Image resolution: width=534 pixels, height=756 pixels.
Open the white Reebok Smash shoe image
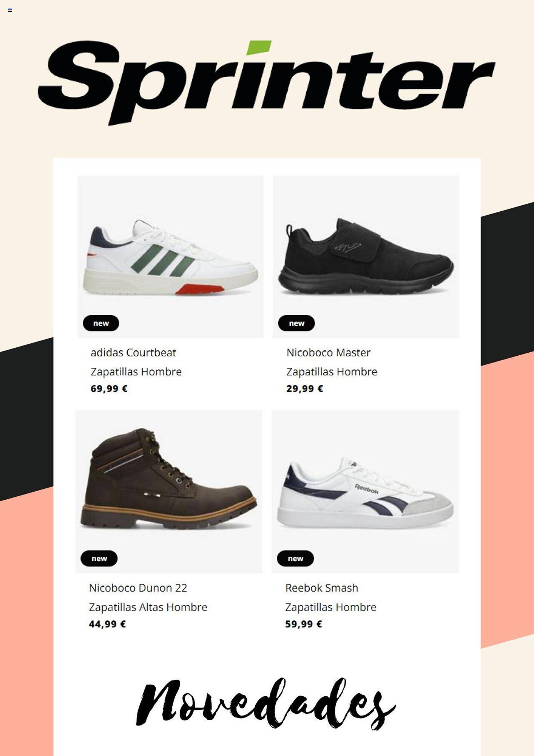(365, 492)
